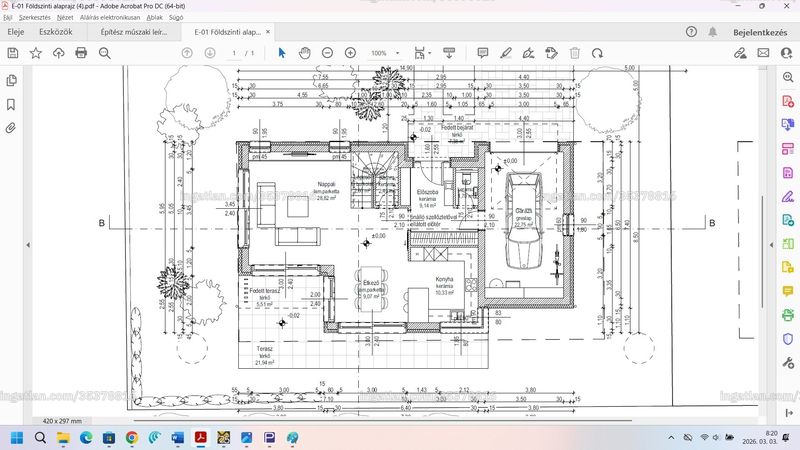Image resolution: width=800 pixels, height=450 pixels.
Task: Open the Comment tool in right pane
Action: (788, 291)
